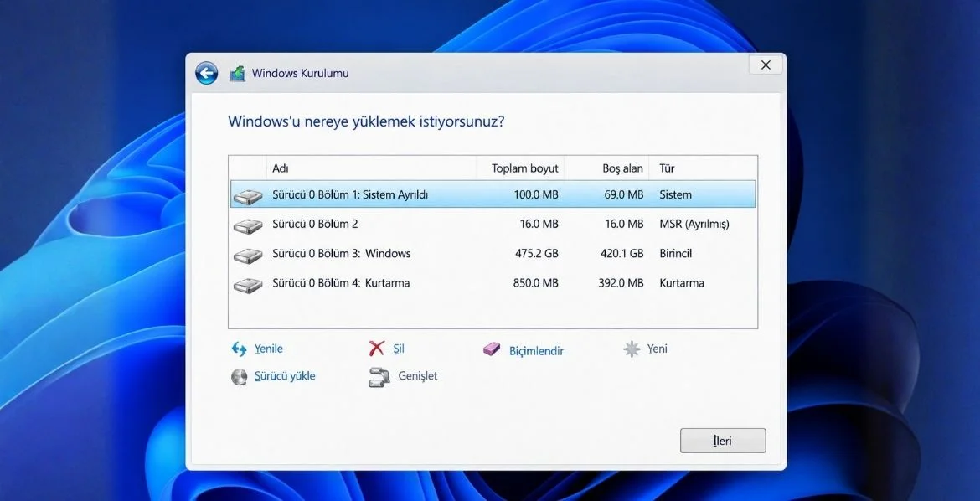Sort by the Toplam boyut column header
This screenshot has height=501, width=980.
[x=520, y=168]
